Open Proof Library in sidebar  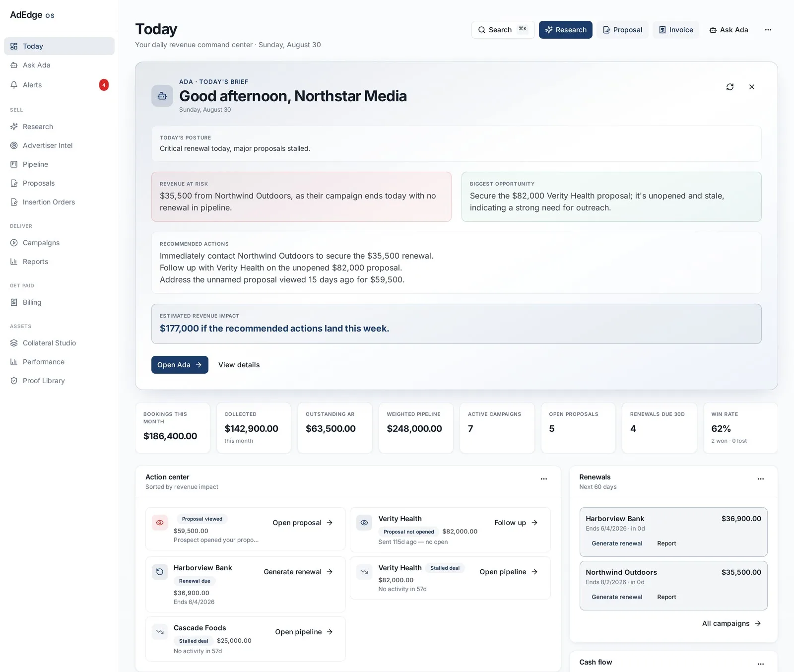pyautogui.click(x=59, y=381)
